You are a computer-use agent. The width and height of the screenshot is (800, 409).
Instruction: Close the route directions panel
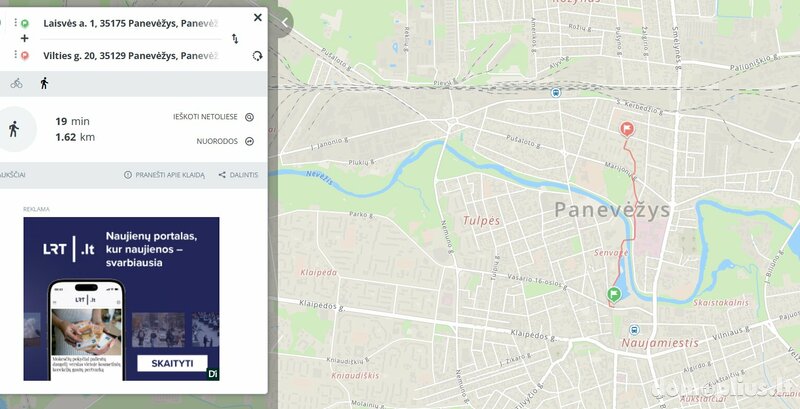[x=258, y=18]
